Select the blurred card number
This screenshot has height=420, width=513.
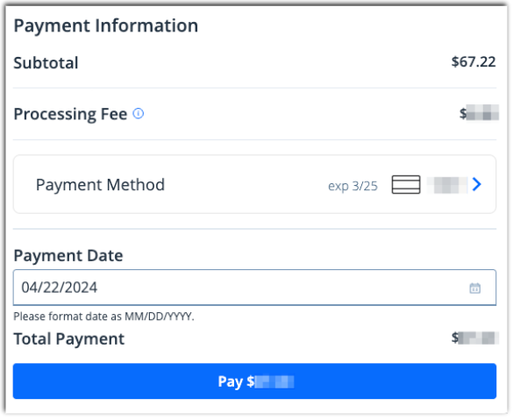[x=447, y=185]
